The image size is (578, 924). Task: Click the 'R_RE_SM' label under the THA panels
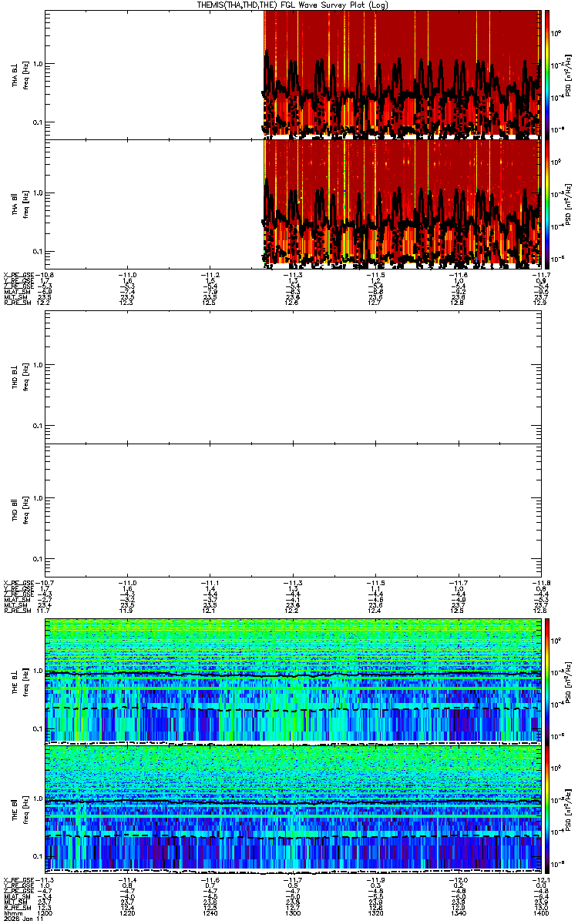(18, 303)
